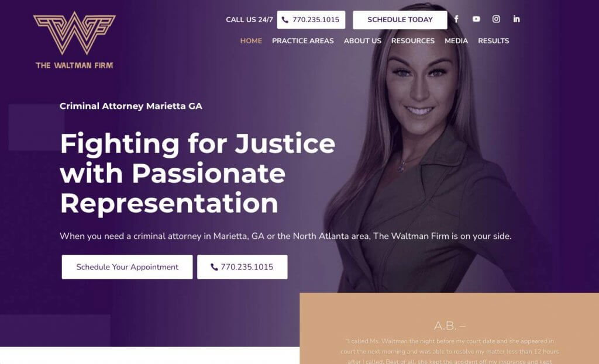Image resolution: width=599 pixels, height=364 pixels.
Task: Click the SCHEDULE TODAY button
Action: tap(400, 20)
